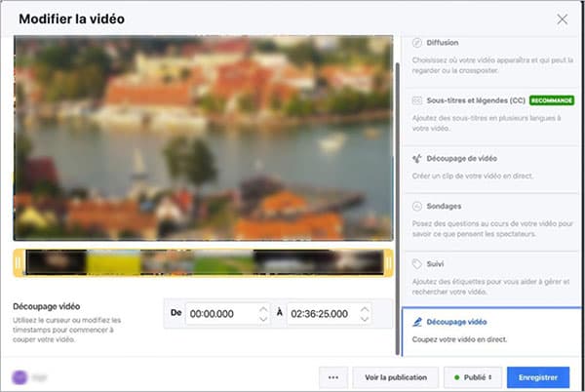Click the green RECOMMANDÉ badge
Image resolution: width=585 pixels, height=392 pixels.
click(x=552, y=100)
